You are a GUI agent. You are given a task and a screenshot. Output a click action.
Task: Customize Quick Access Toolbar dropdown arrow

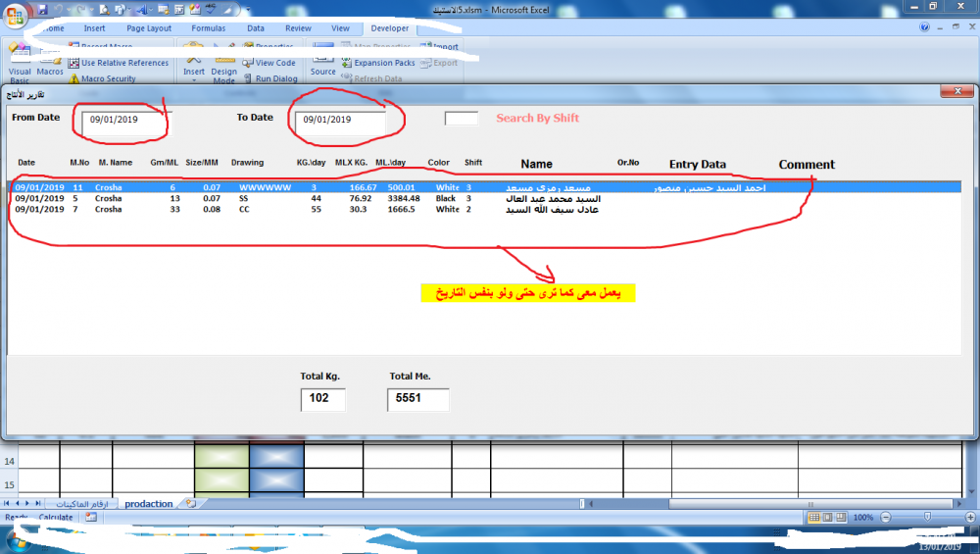click(248, 10)
